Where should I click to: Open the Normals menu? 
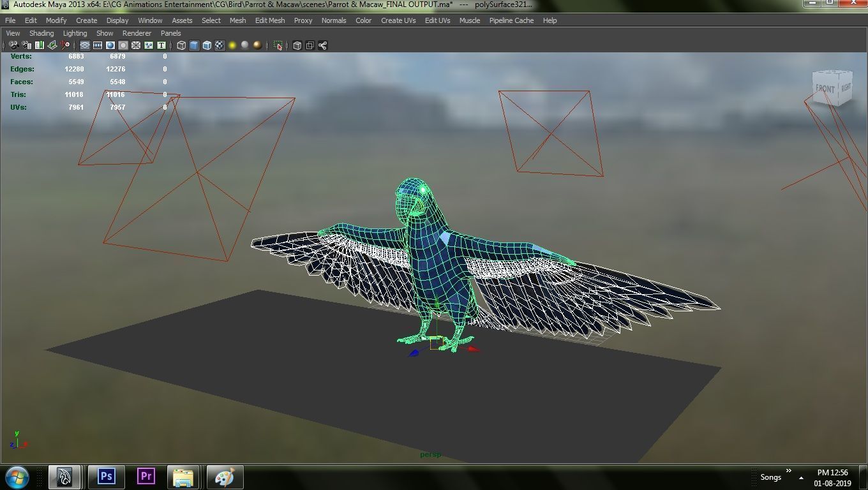tap(334, 20)
